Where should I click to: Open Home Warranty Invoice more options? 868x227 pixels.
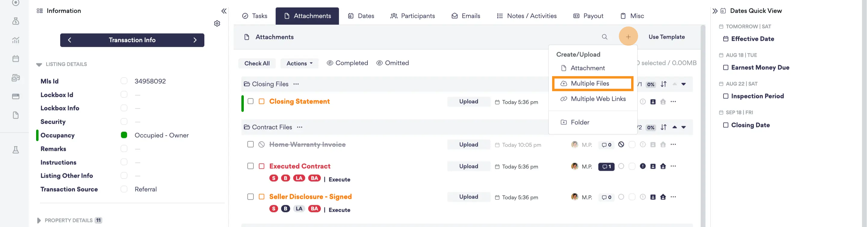[673, 144]
